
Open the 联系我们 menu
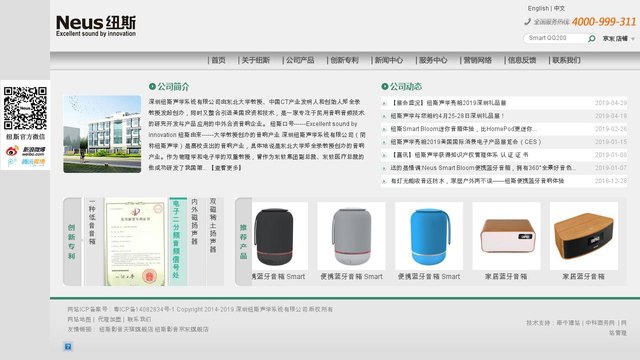(x=566, y=60)
